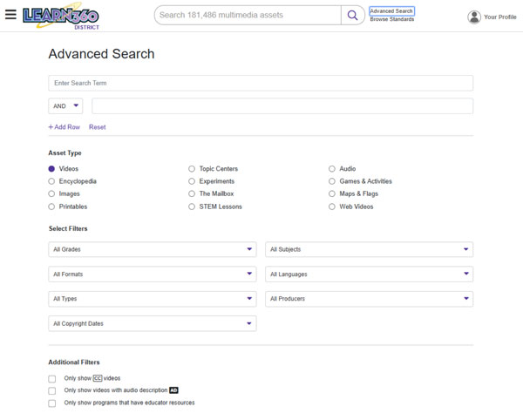523x420 pixels.
Task: Click the Reset link
Action: pos(97,127)
